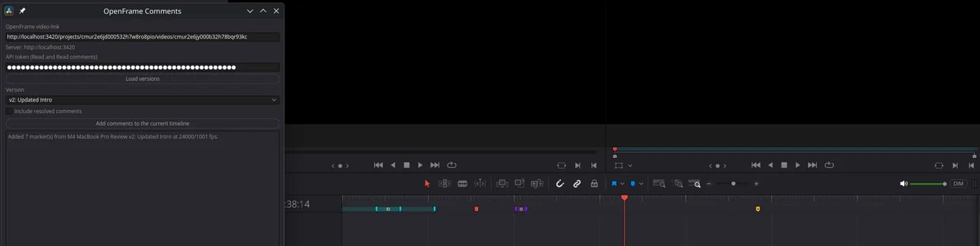Click source viewer jog dot control
This screenshot has width=980, height=246.
(x=340, y=166)
